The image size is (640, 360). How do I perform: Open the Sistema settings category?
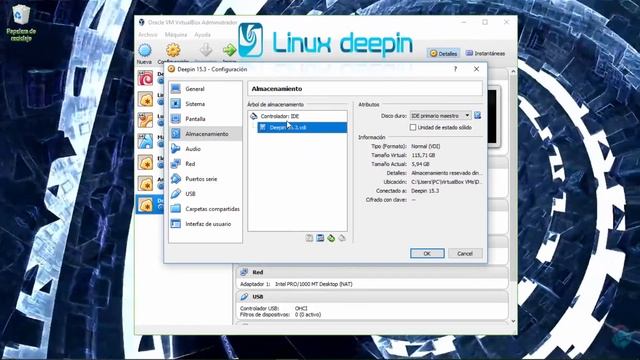click(205, 104)
